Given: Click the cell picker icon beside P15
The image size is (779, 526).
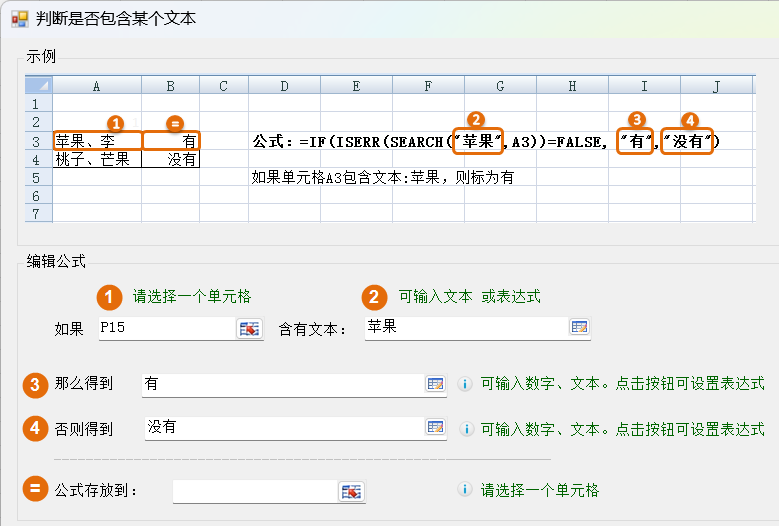Looking at the screenshot, I should pyautogui.click(x=249, y=328).
